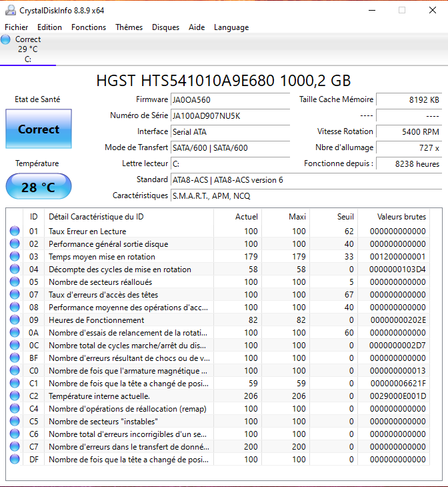Click status orb for row ID 08
This screenshot has height=487, width=448.
tap(15, 307)
